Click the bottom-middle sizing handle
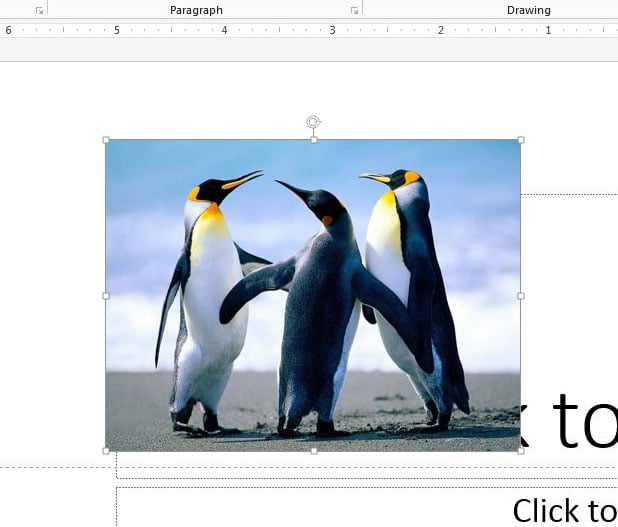618x527 pixels. (314, 451)
